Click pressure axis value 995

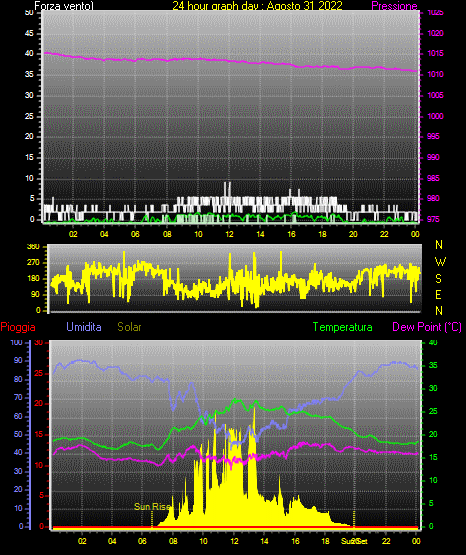point(433,136)
